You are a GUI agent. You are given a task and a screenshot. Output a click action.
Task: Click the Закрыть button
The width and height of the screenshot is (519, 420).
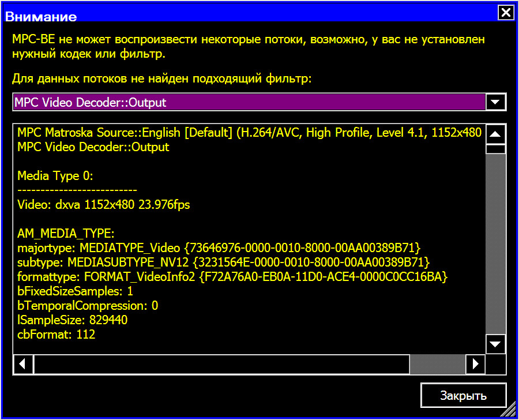point(464,395)
